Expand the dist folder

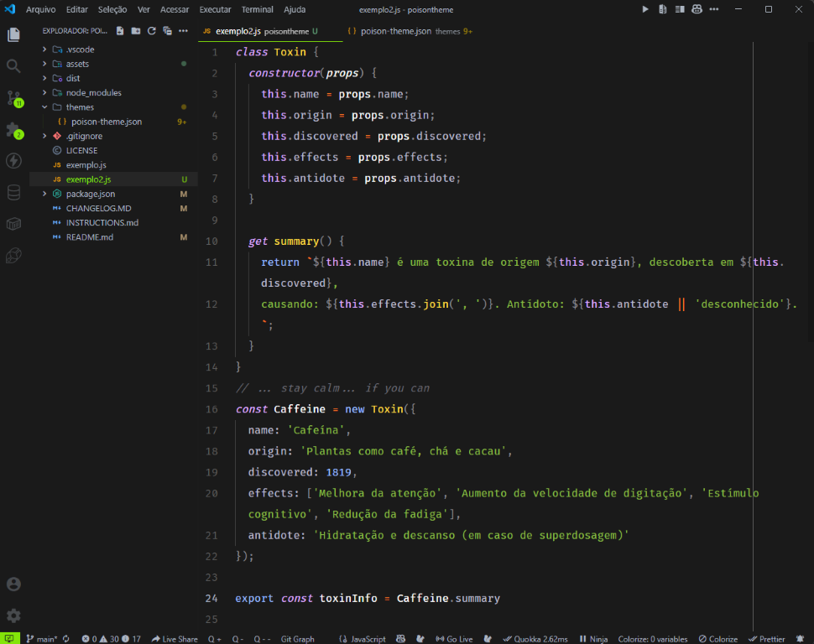44,78
